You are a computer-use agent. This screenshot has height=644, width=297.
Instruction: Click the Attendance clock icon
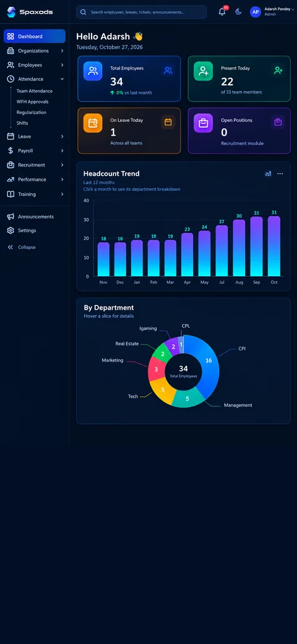[x=11, y=79]
